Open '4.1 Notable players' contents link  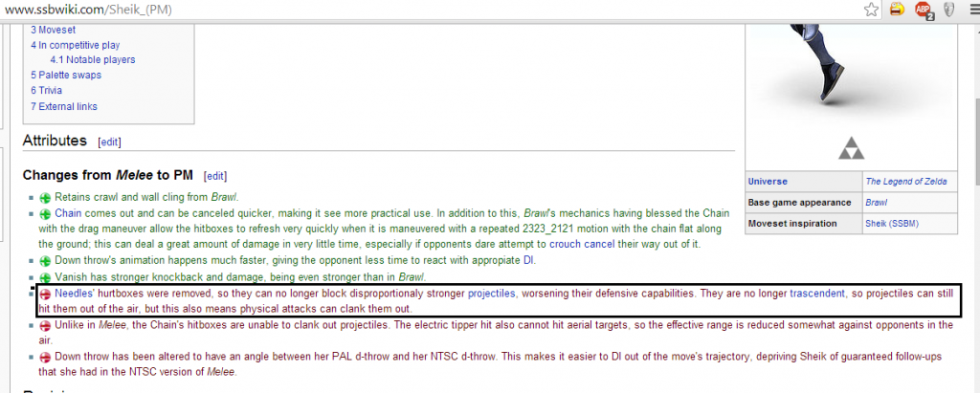(x=93, y=60)
